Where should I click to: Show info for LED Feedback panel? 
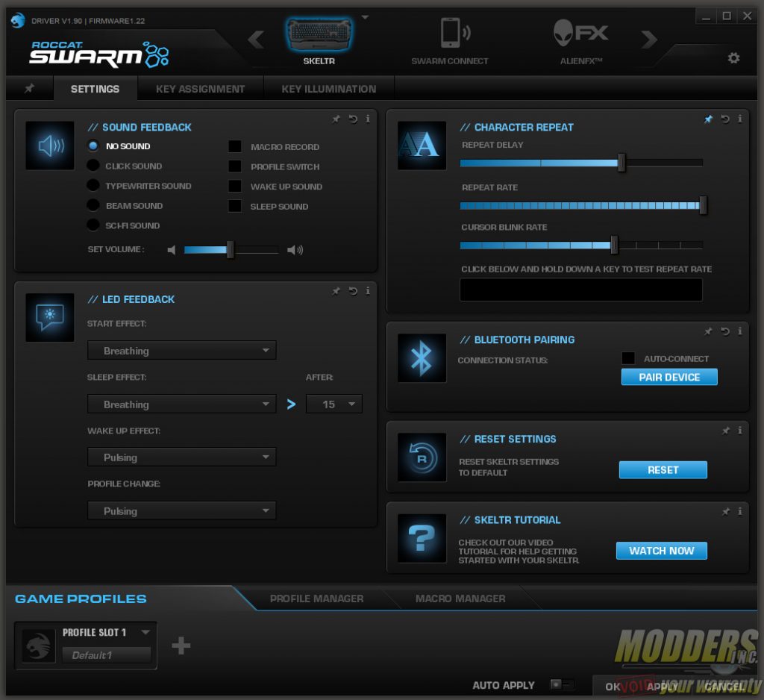368,290
